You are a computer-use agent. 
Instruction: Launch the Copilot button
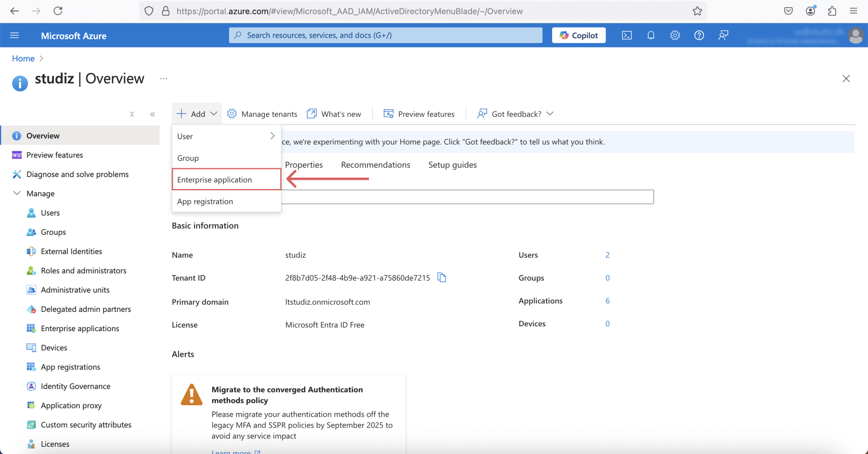click(x=579, y=35)
